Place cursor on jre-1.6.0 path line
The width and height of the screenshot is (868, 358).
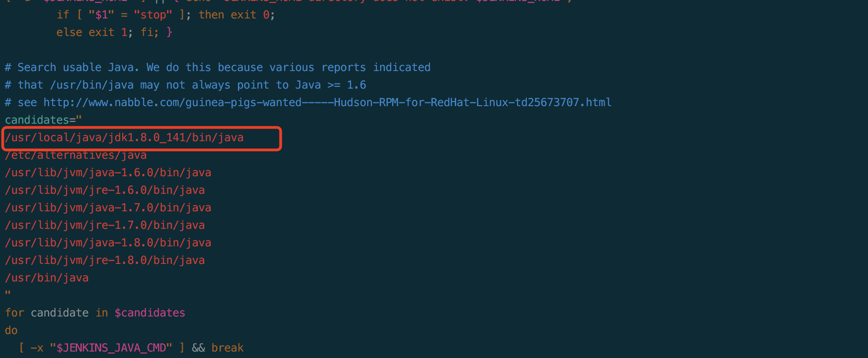105,190
